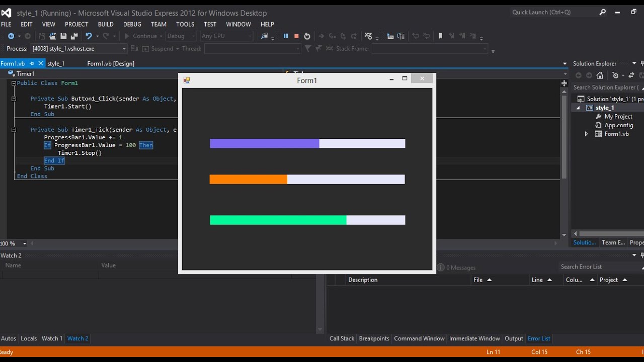Collapse the Timer1_Tick sub outlining box
The width and height of the screenshot is (644, 362).
click(14, 130)
